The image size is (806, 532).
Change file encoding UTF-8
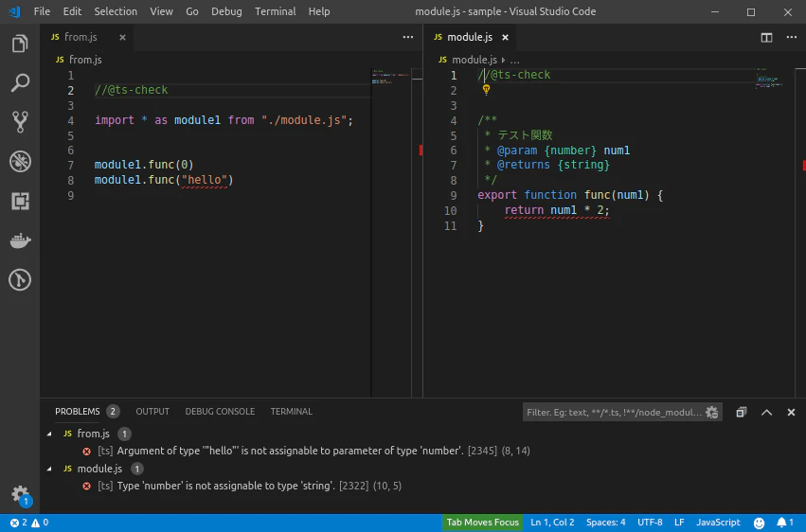point(650,523)
